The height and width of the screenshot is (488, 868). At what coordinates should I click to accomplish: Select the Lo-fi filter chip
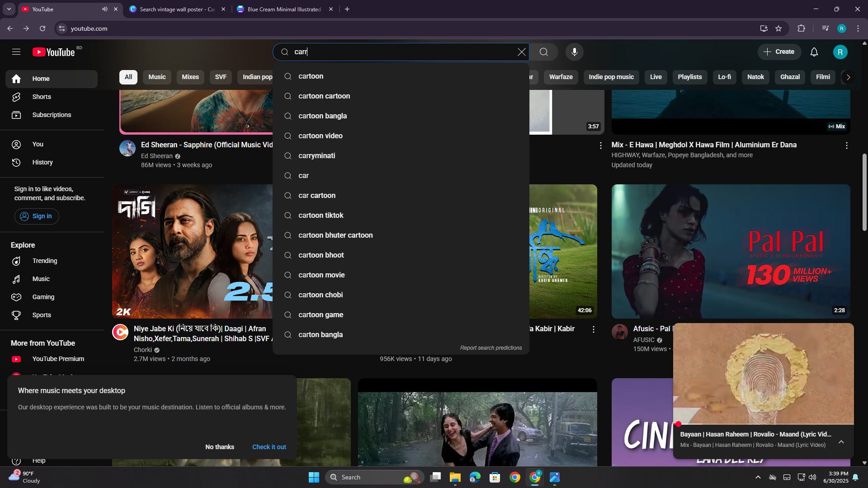click(724, 77)
